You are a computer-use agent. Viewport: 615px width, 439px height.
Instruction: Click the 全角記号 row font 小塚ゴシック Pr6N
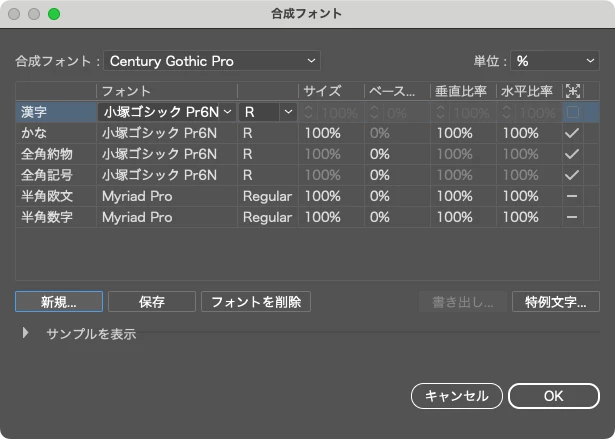[159, 175]
